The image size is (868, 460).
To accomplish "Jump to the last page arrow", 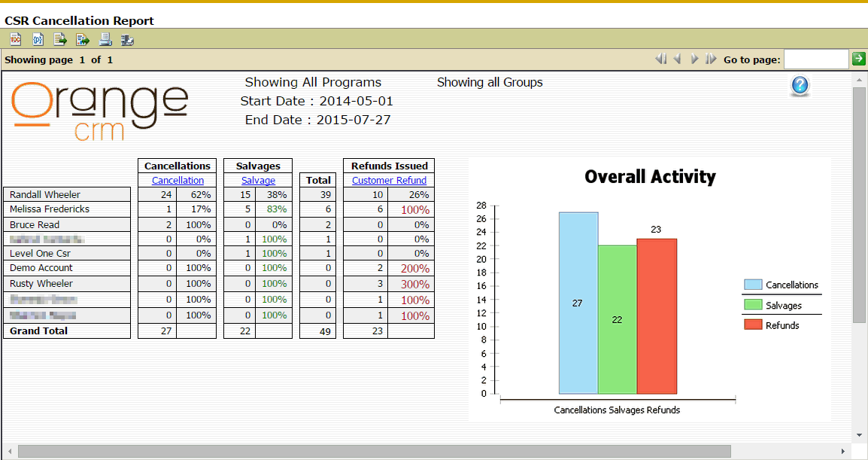I will (711, 59).
